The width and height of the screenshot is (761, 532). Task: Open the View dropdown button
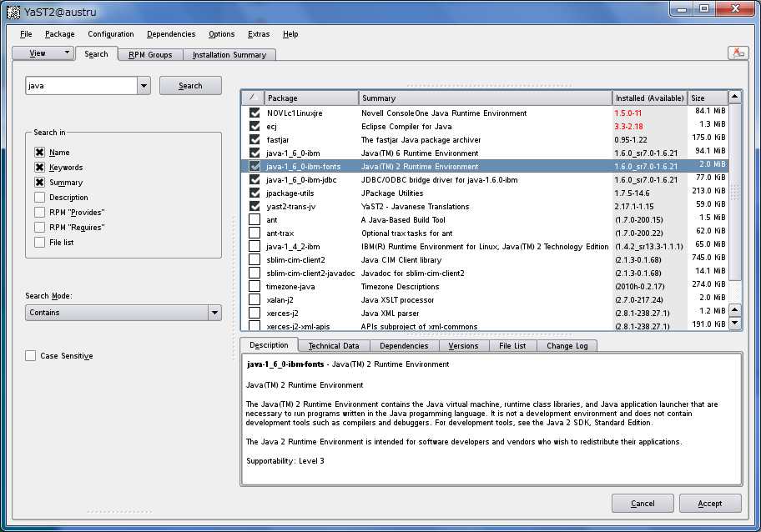pyautogui.click(x=43, y=53)
